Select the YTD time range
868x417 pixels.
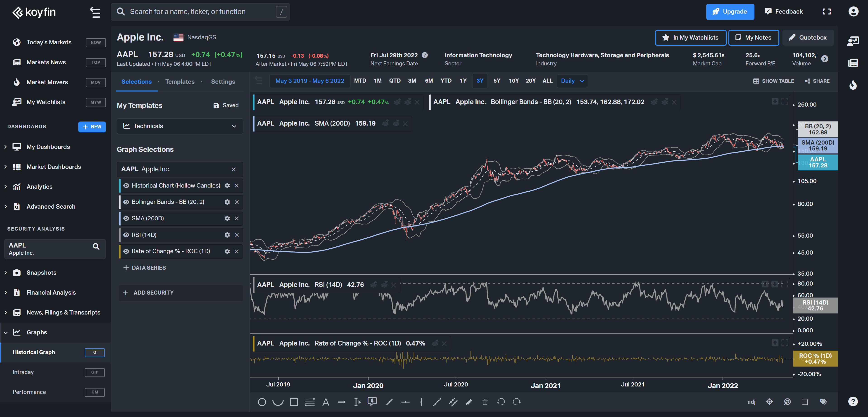446,81
